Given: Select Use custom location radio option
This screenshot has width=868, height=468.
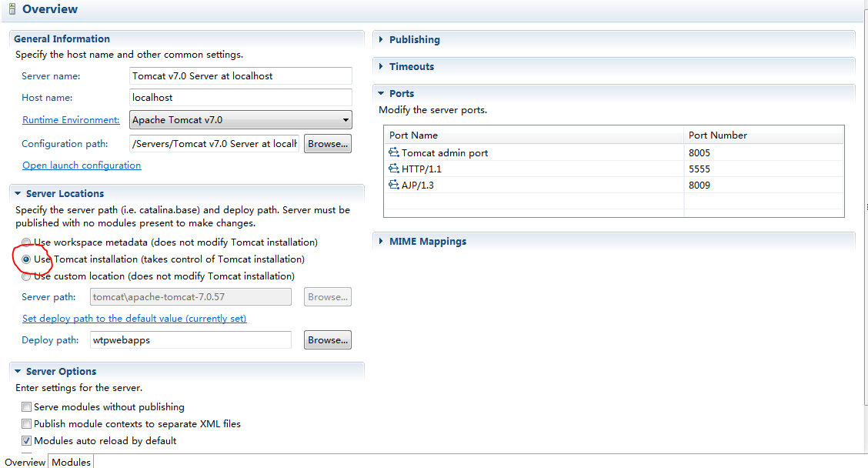Looking at the screenshot, I should click(26, 276).
